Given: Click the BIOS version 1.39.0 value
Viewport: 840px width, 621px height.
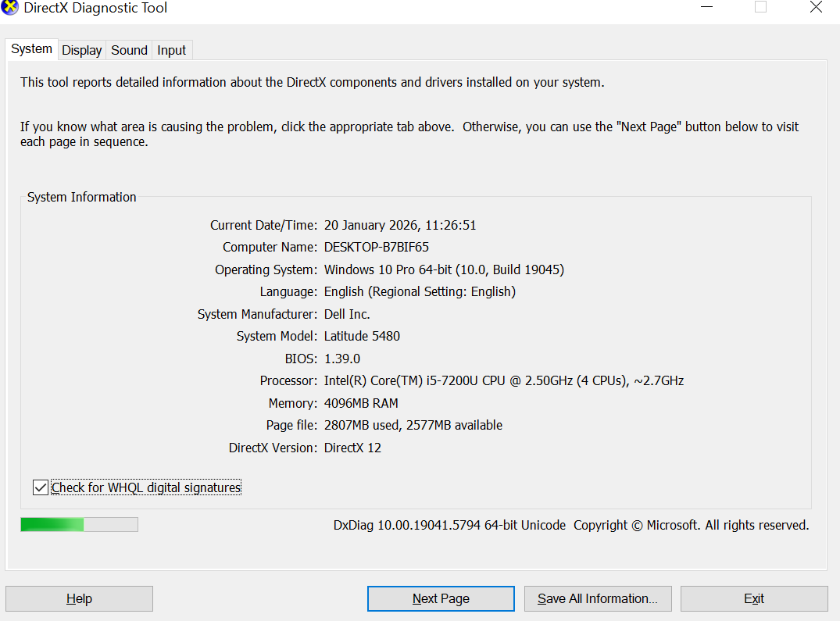Looking at the screenshot, I should tap(341, 359).
